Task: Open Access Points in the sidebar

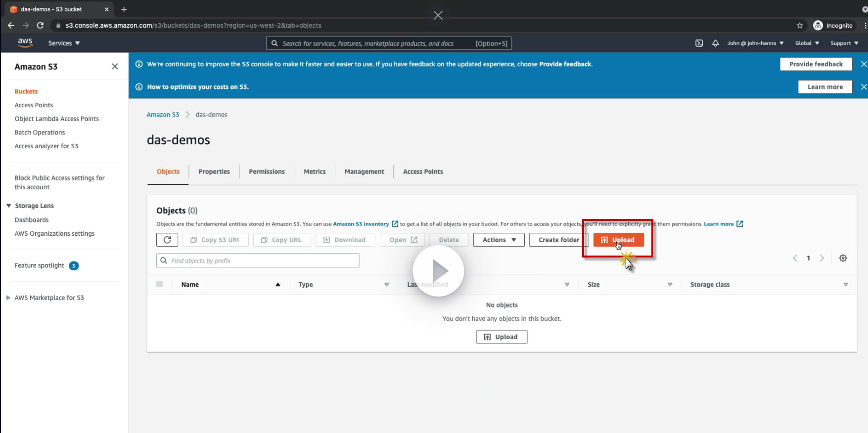Action: (34, 105)
